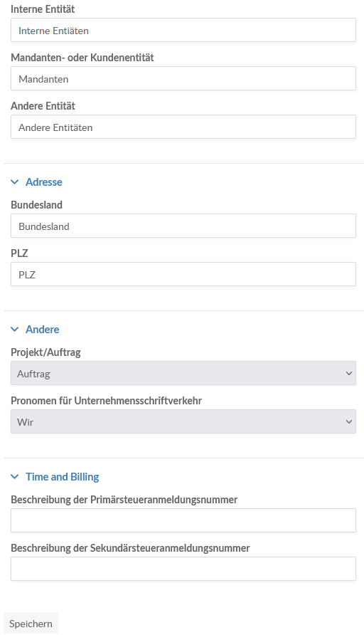Image resolution: width=364 pixels, height=635 pixels.
Task: Focus the Mandanten- oder Kundenentität field
Action: point(183,78)
